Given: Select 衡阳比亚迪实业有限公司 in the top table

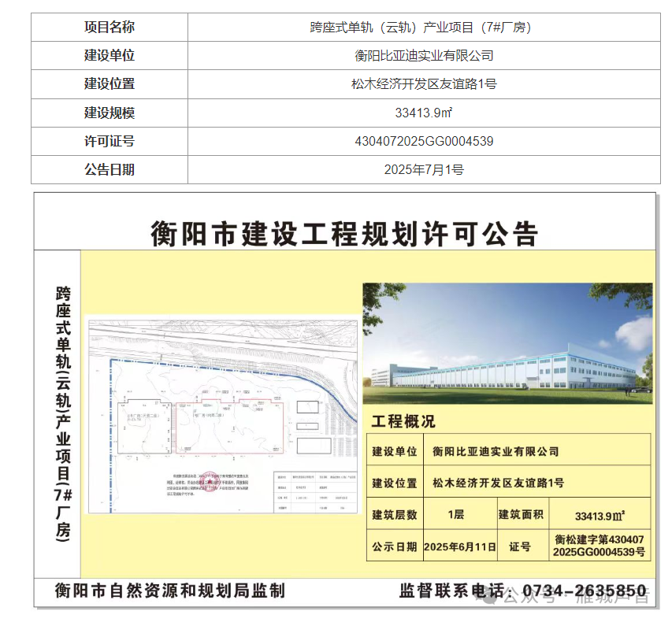Looking at the screenshot, I should 424,55.
